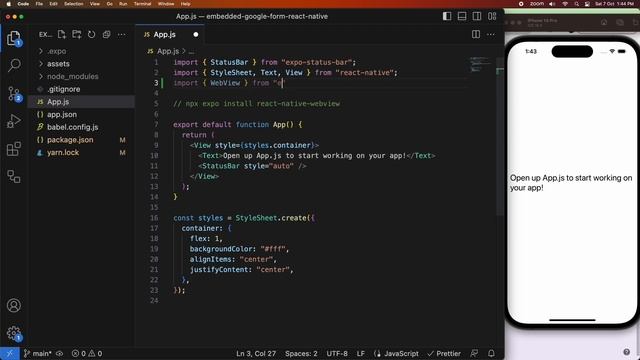The width and height of the screenshot is (640, 360).
Task: Open the package.json file
Action: point(70,140)
